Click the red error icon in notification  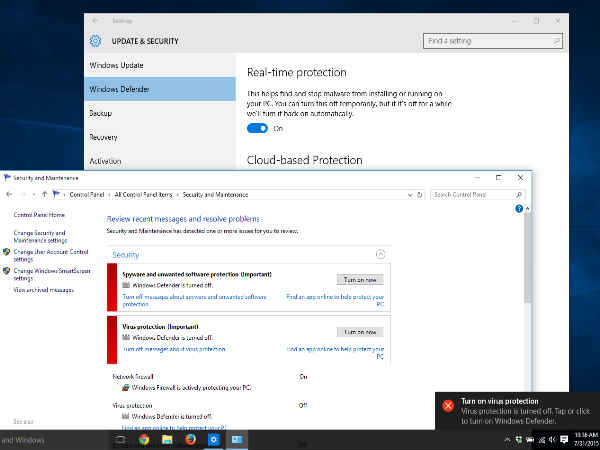(448, 406)
